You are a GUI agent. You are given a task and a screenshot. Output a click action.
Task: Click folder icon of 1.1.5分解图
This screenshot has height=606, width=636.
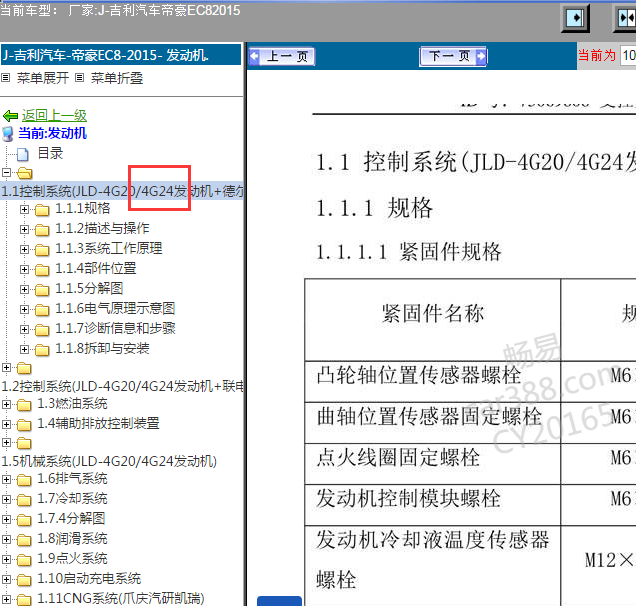42,289
